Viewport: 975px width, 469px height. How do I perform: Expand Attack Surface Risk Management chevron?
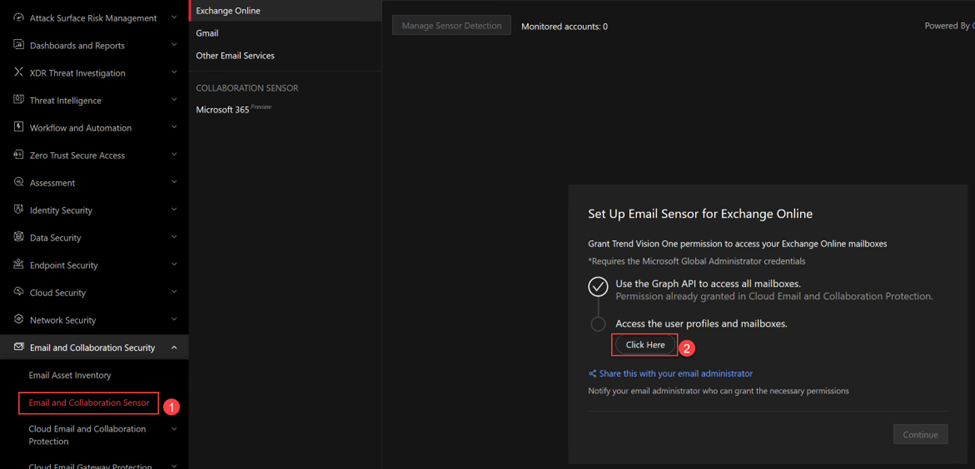pyautogui.click(x=174, y=18)
